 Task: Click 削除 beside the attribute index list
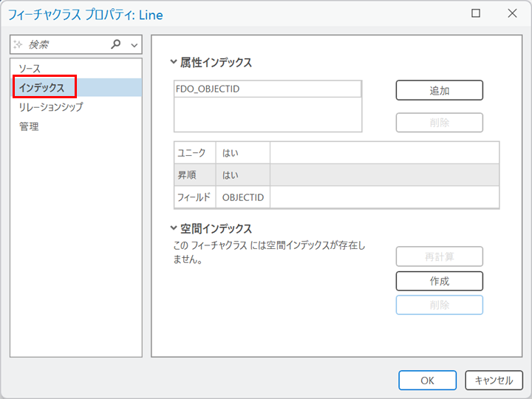[439, 123]
